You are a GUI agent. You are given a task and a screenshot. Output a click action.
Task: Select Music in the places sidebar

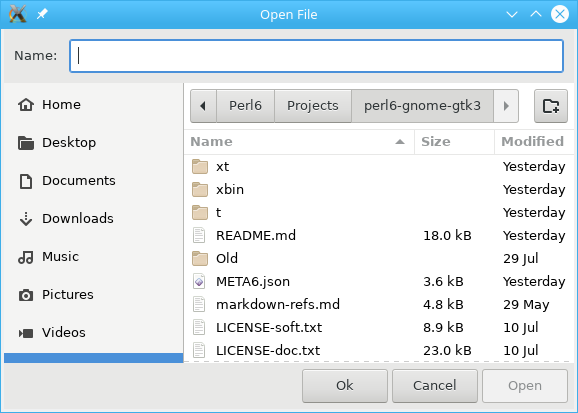pos(94,257)
